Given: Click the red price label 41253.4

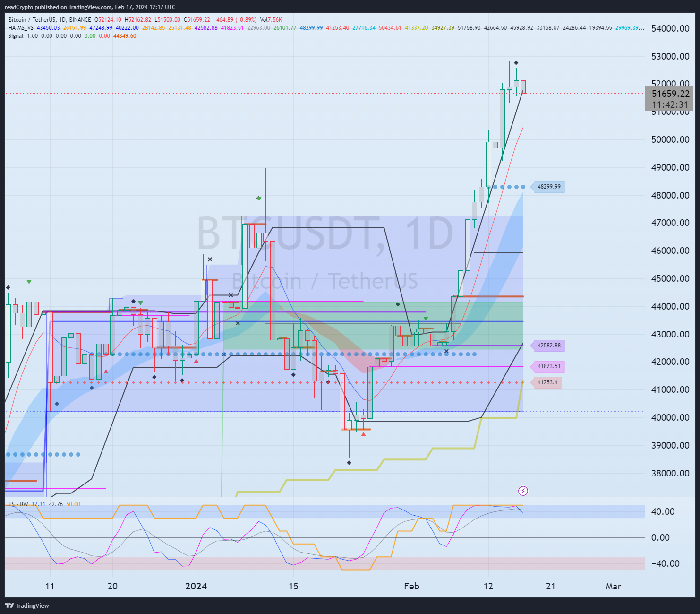Looking at the screenshot, I should pos(547,382).
